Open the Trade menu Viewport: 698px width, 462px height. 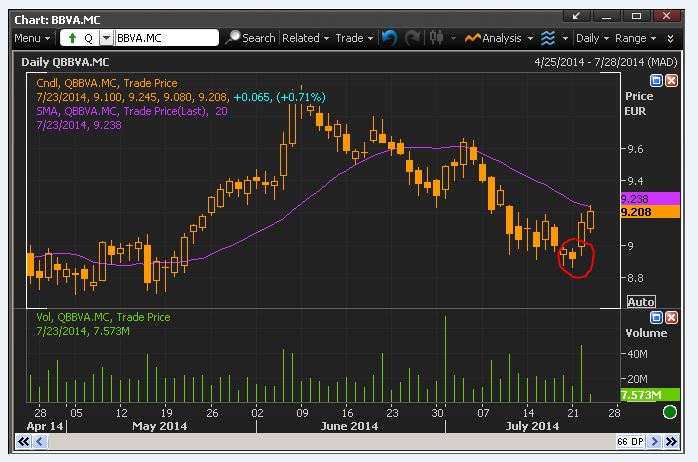(x=354, y=38)
